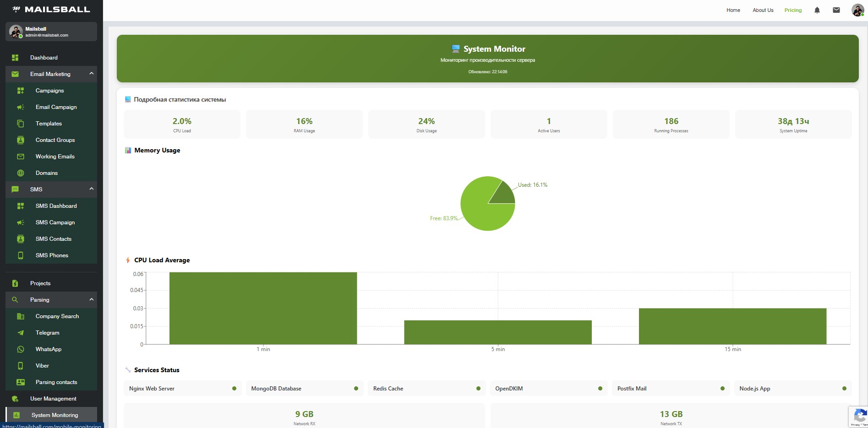Open System Monitoring chart icon
The height and width of the screenshot is (428, 868).
(16, 415)
